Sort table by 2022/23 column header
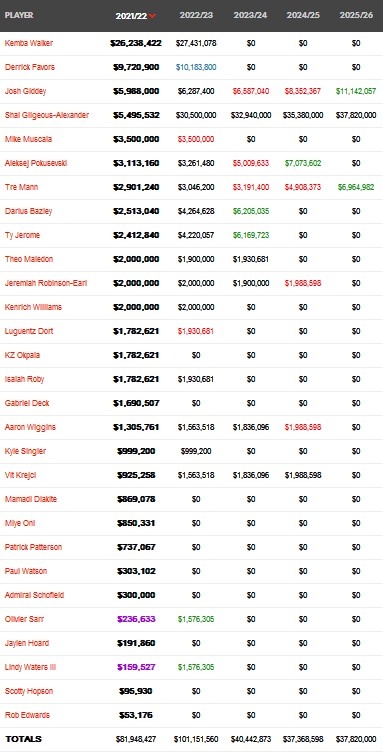The height and width of the screenshot is (753, 383). (x=196, y=15)
